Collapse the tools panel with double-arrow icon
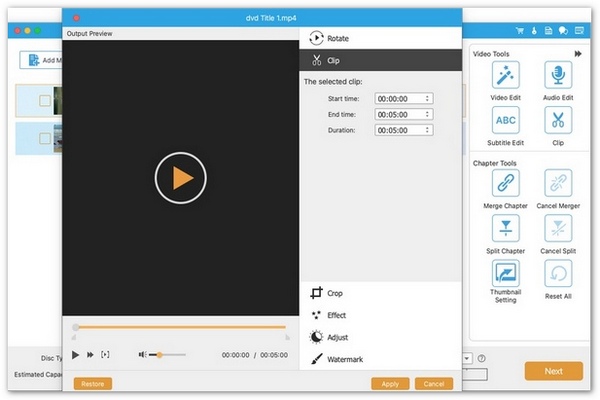 coord(578,54)
